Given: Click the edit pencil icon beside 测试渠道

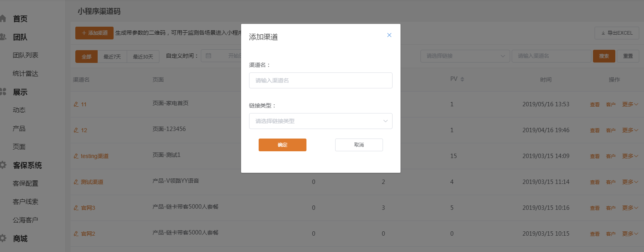Looking at the screenshot, I should pyautogui.click(x=76, y=182).
